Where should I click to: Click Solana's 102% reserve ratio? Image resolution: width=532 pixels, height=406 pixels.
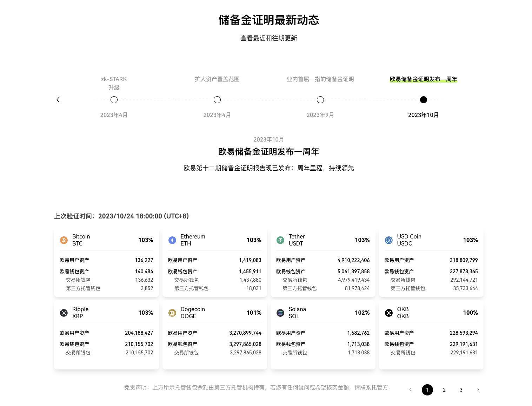[362, 313]
